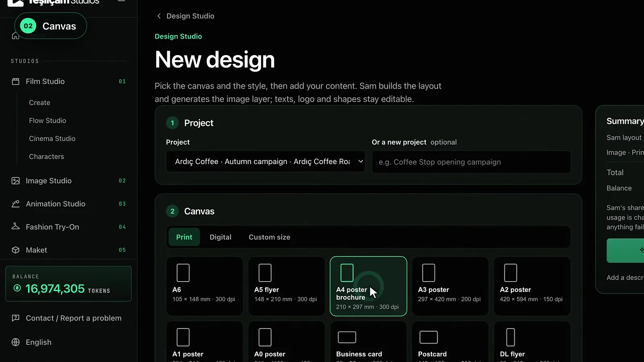Click the home icon in sidebar
The height and width of the screenshot is (362, 644).
click(15, 36)
